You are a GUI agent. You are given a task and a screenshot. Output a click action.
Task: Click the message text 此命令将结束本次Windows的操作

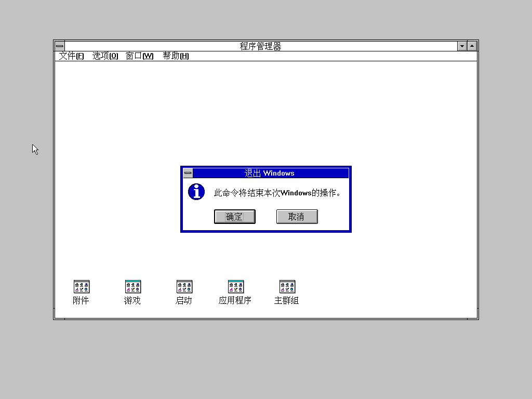click(x=277, y=193)
